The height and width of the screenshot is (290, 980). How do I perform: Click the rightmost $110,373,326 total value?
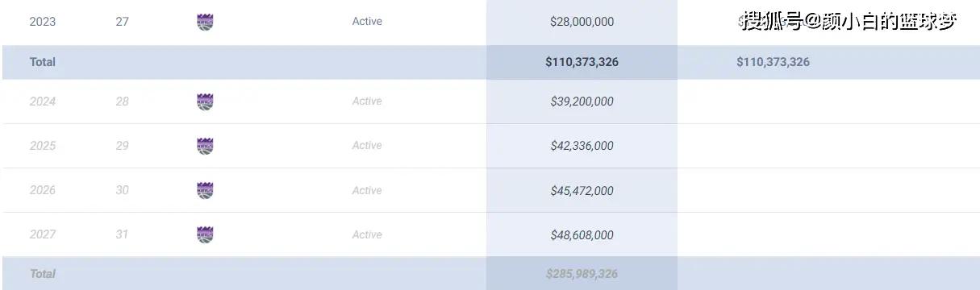pos(773,62)
